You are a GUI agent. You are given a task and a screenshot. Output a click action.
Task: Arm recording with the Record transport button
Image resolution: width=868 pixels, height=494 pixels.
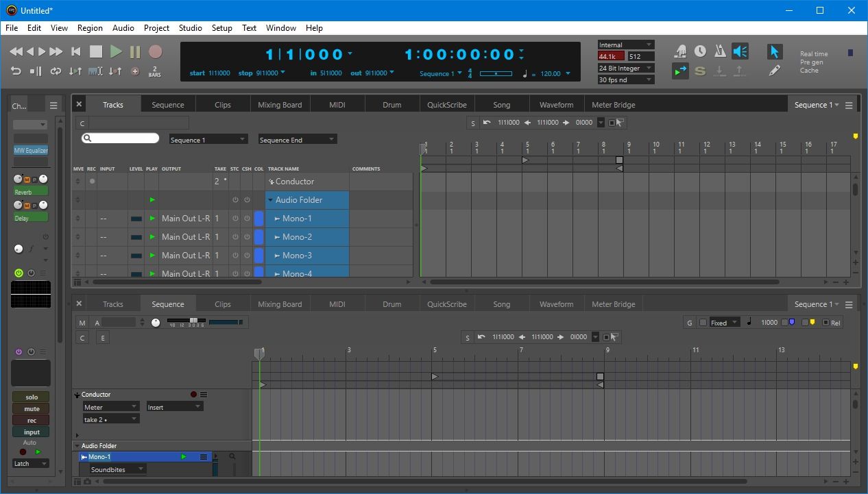(154, 51)
